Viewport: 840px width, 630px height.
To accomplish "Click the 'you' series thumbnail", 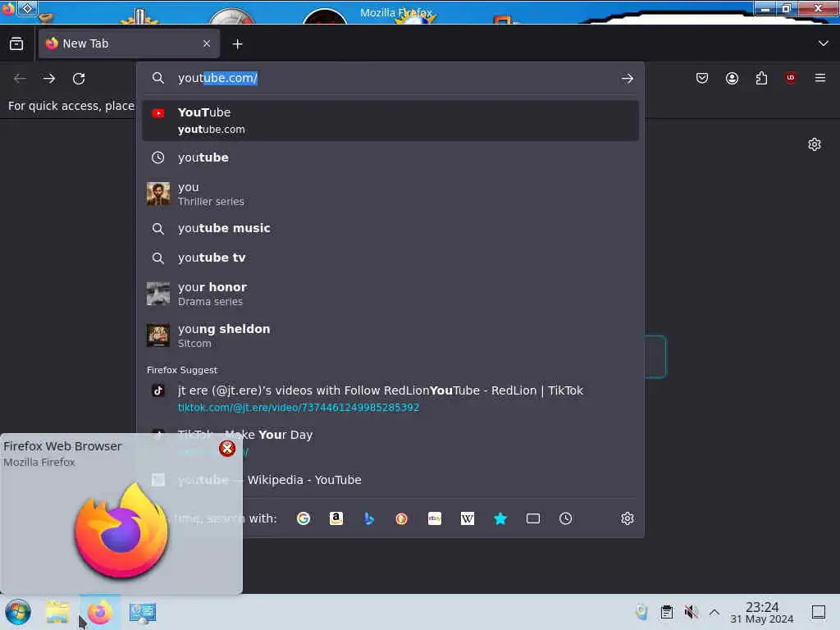I will [x=158, y=194].
